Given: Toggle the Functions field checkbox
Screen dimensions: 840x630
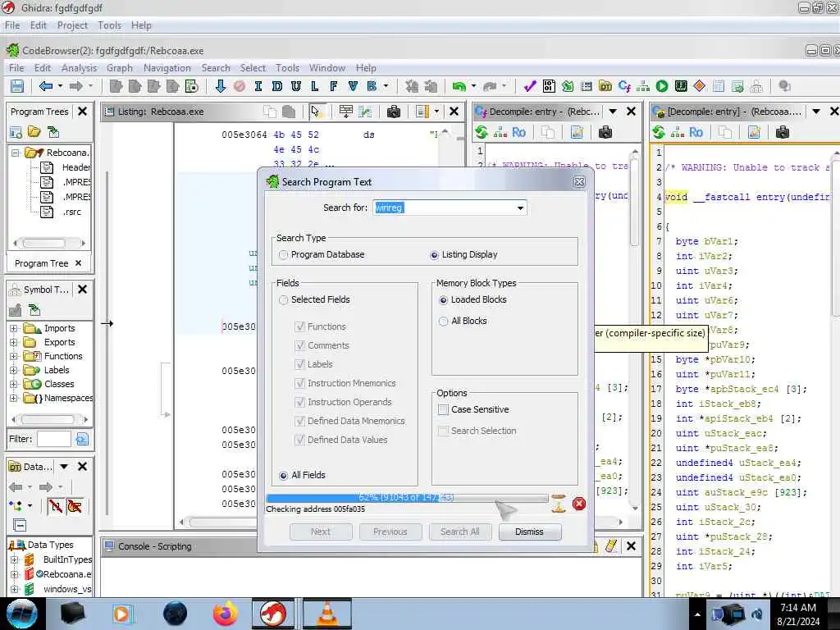Looking at the screenshot, I should (x=300, y=326).
